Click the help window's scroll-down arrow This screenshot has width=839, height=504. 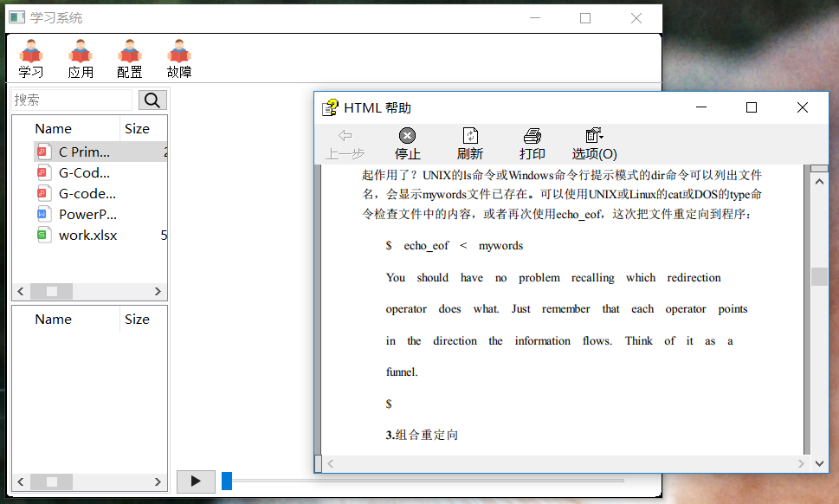click(819, 463)
